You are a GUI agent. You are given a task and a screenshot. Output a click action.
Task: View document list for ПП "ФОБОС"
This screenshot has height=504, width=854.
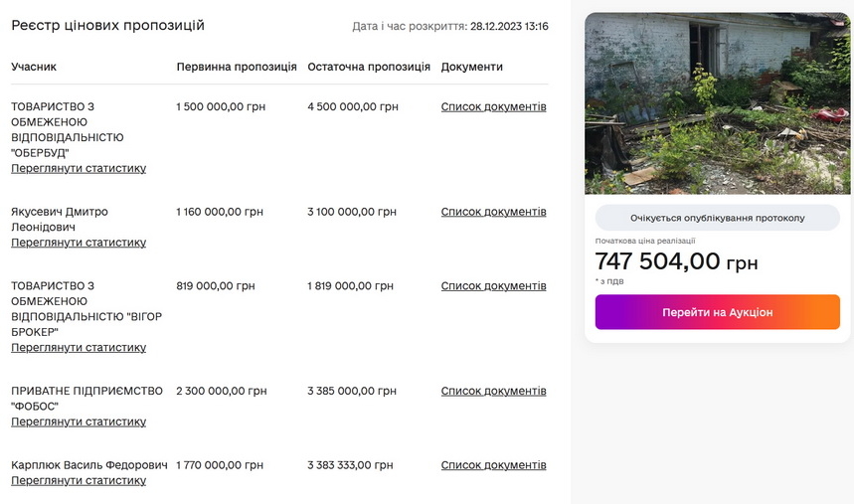(x=493, y=392)
